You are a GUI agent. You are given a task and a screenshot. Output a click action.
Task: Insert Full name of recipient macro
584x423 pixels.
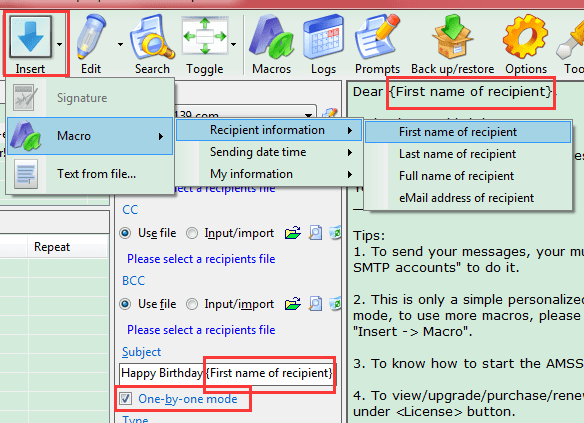pyautogui.click(x=468, y=176)
